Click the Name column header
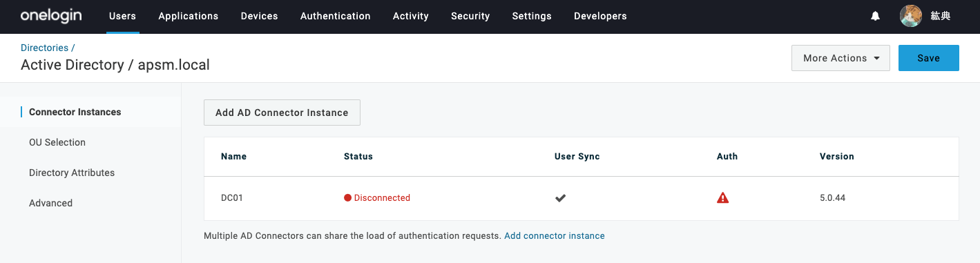980x263 pixels. [233, 157]
